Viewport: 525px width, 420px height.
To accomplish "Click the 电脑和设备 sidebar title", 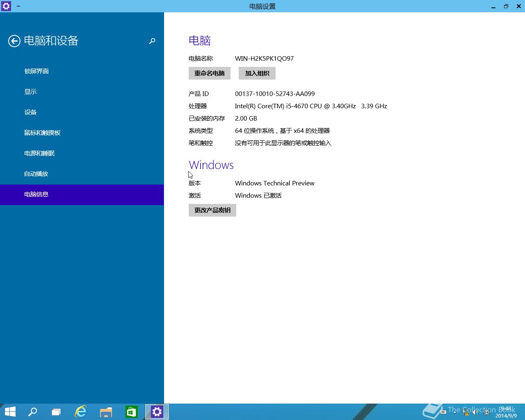I will coord(51,41).
